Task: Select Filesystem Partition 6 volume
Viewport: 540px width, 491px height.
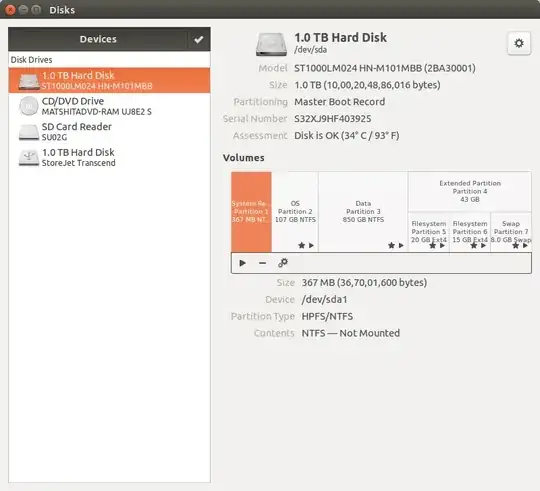Action: 470,232
